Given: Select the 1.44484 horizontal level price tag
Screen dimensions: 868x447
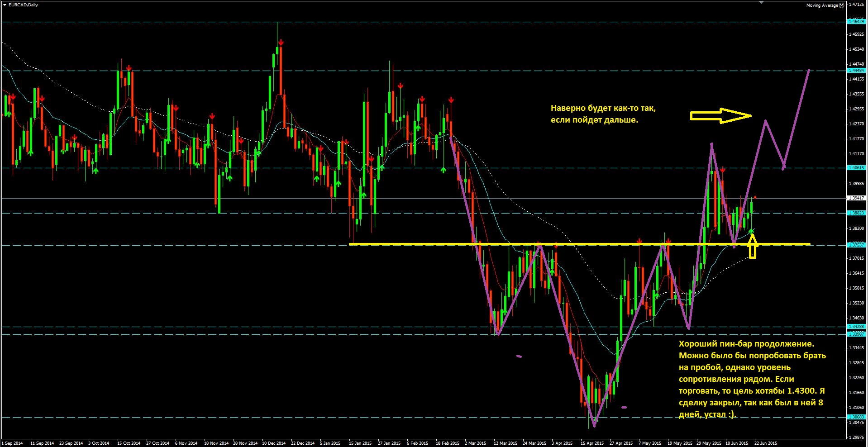Looking at the screenshot, I should tap(856, 70).
